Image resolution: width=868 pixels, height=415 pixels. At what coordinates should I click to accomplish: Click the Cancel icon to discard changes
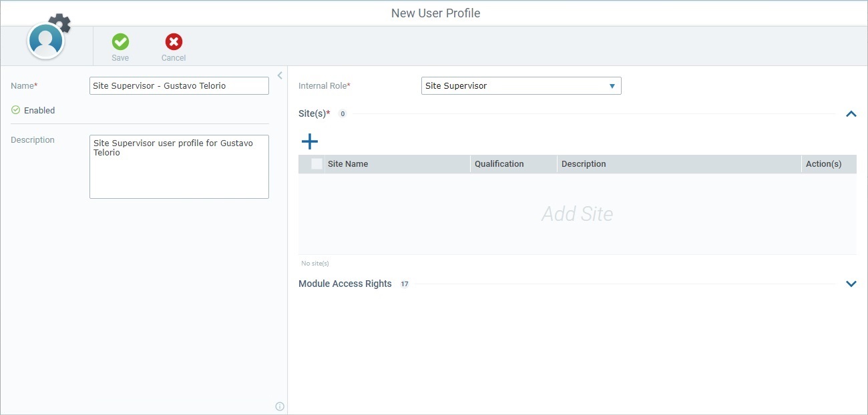[173, 41]
